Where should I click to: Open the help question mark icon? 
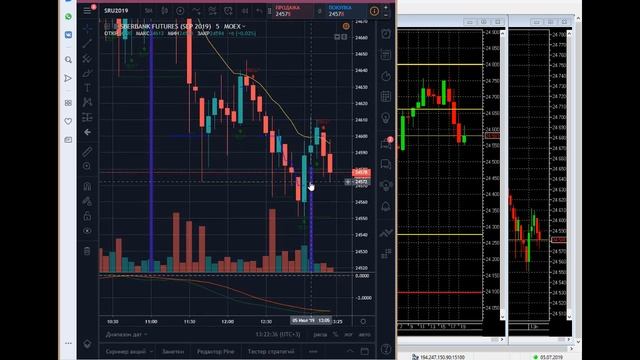[x=386, y=349]
